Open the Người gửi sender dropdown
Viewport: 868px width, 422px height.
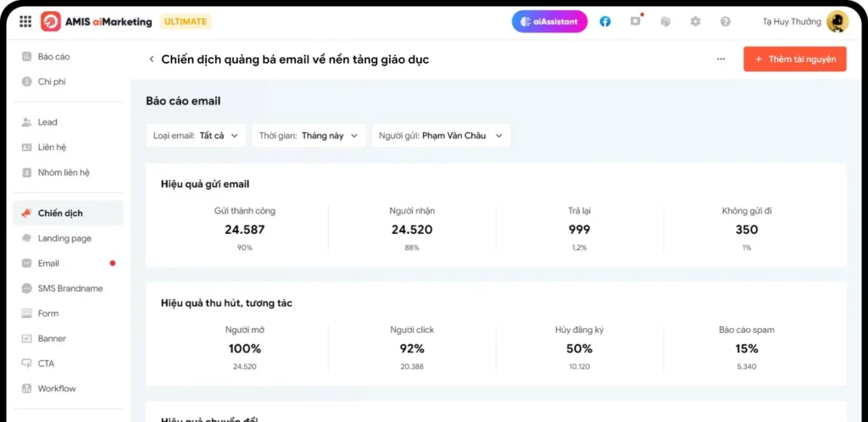point(441,136)
